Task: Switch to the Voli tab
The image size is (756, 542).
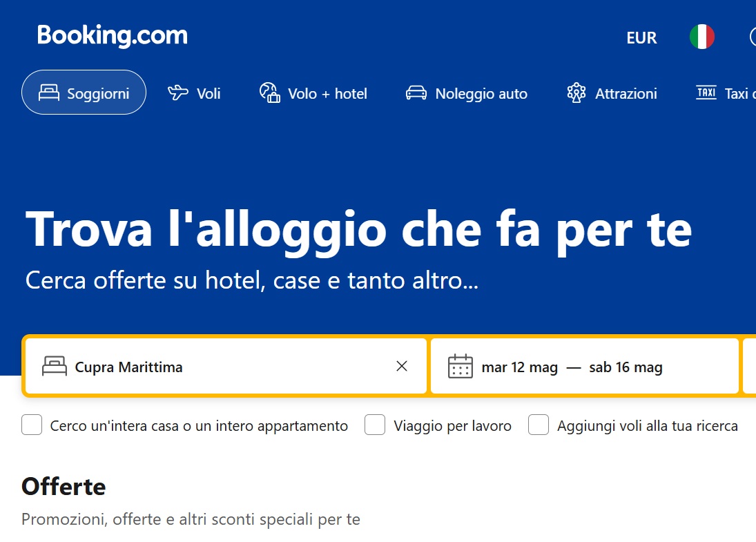Action: pos(195,93)
